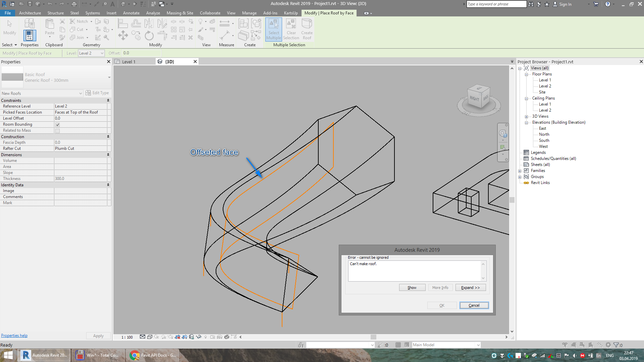Open the File menu
The image size is (644, 362).
[8, 13]
